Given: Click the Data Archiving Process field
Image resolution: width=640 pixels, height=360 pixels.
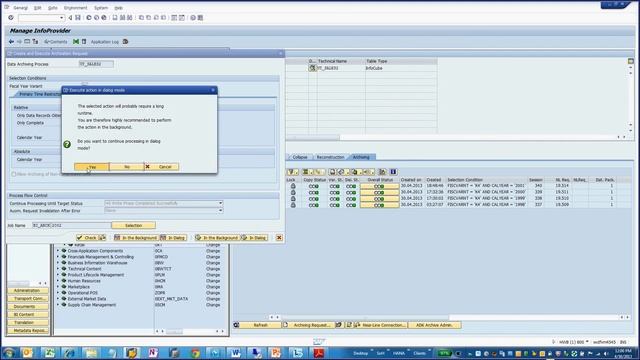Looking at the screenshot, I should pyautogui.click(x=96, y=64).
